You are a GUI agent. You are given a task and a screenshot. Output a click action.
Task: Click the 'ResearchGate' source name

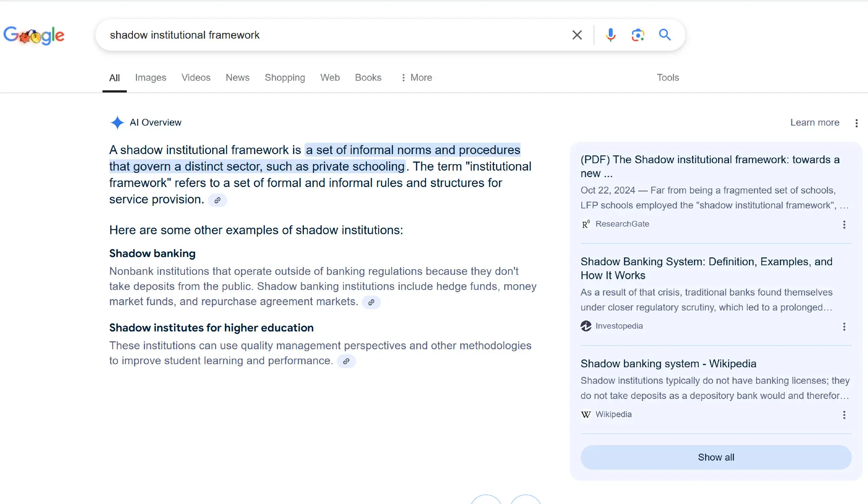pos(622,224)
